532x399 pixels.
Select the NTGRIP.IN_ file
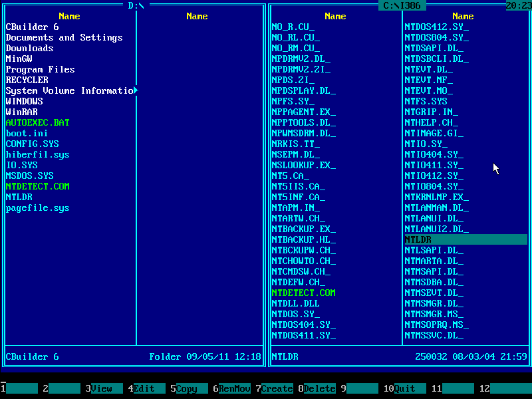(x=431, y=112)
